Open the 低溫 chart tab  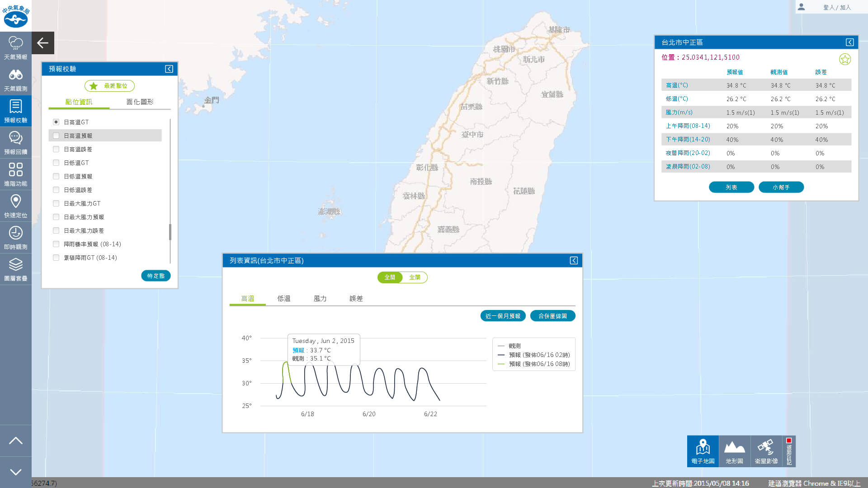point(283,299)
